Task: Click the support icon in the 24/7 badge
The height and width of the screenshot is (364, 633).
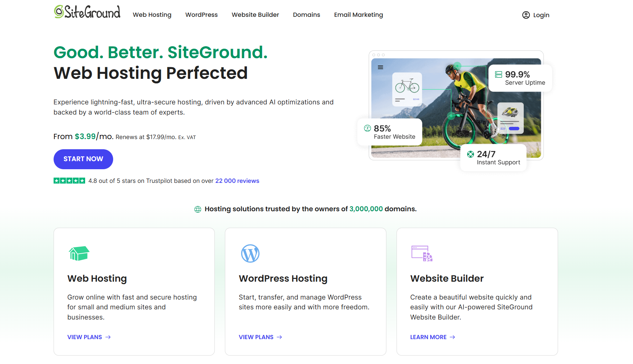Action: [470, 154]
